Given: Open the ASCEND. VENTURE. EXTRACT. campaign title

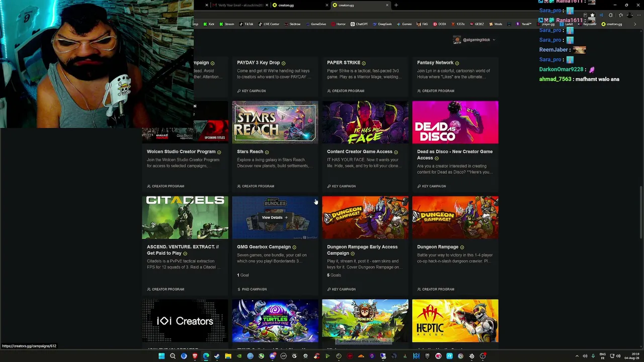Looking at the screenshot, I should [183, 250].
